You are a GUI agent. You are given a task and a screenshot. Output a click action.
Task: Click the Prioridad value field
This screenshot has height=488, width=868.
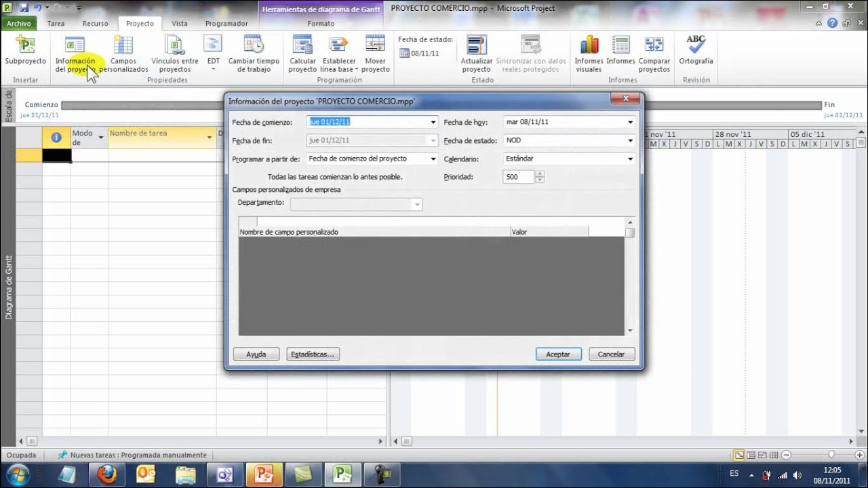point(519,177)
